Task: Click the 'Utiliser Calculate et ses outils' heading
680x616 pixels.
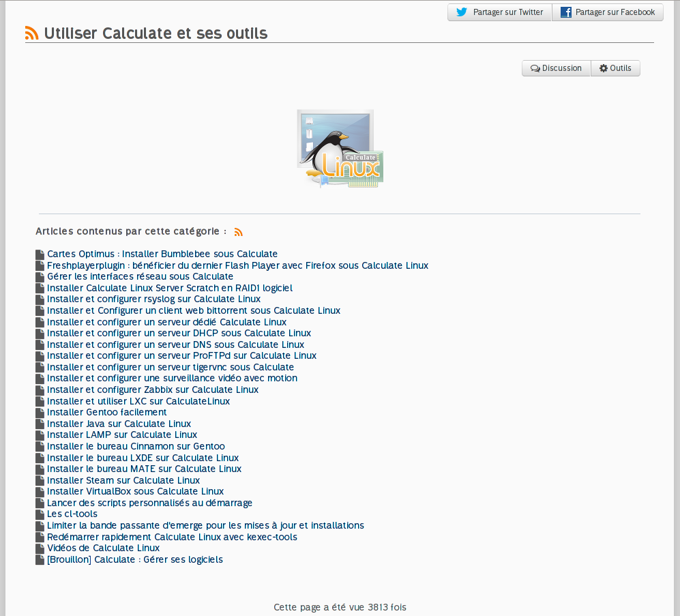Action: pos(156,33)
